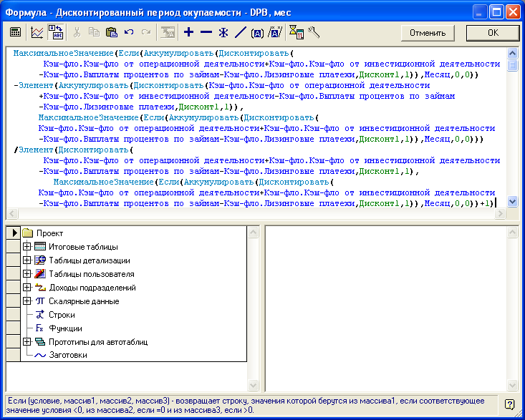The image size is (525, 420).
Task: Expand Итоговые таблицы tree node
Action: [27, 247]
